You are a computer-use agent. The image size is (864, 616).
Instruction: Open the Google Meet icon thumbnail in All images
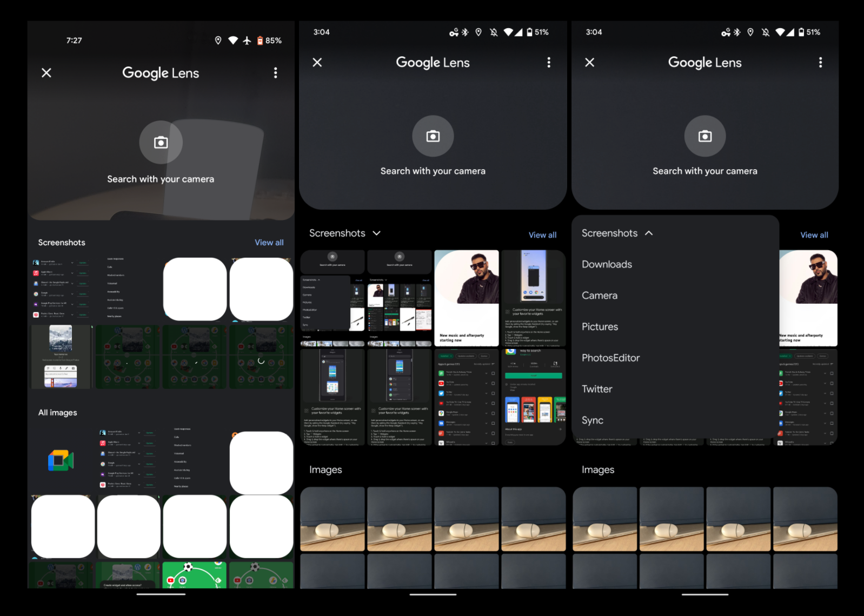click(x=61, y=461)
